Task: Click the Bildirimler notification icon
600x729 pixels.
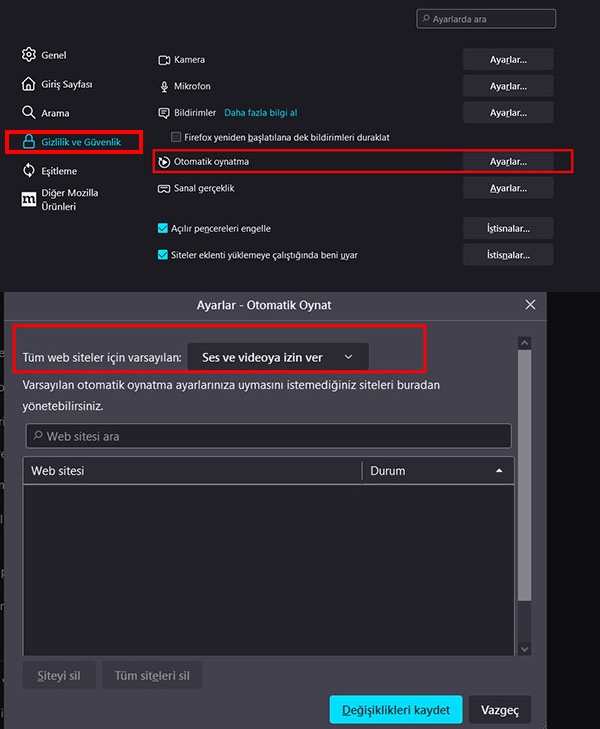Action: click(x=164, y=113)
